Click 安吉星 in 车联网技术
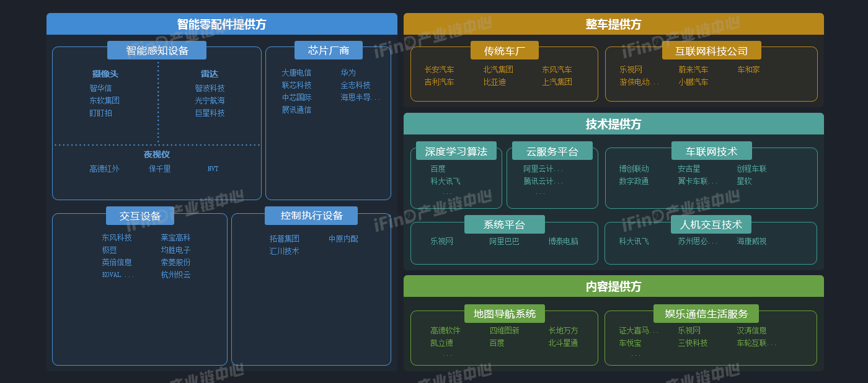 (x=689, y=169)
